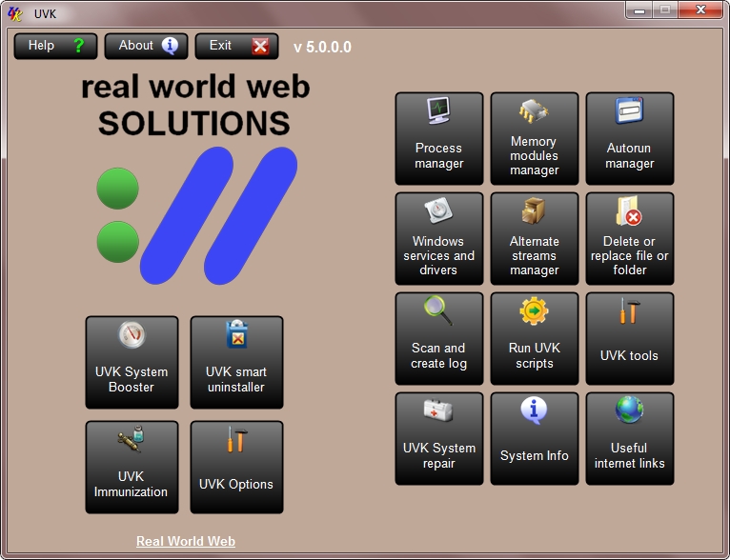The width and height of the screenshot is (730, 560).
Task: View System Info
Action: coord(534,438)
